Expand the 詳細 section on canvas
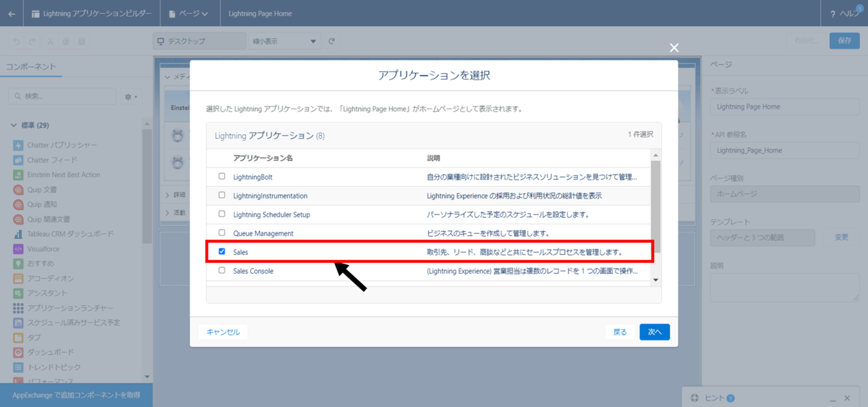The width and height of the screenshot is (868, 407). click(x=168, y=195)
